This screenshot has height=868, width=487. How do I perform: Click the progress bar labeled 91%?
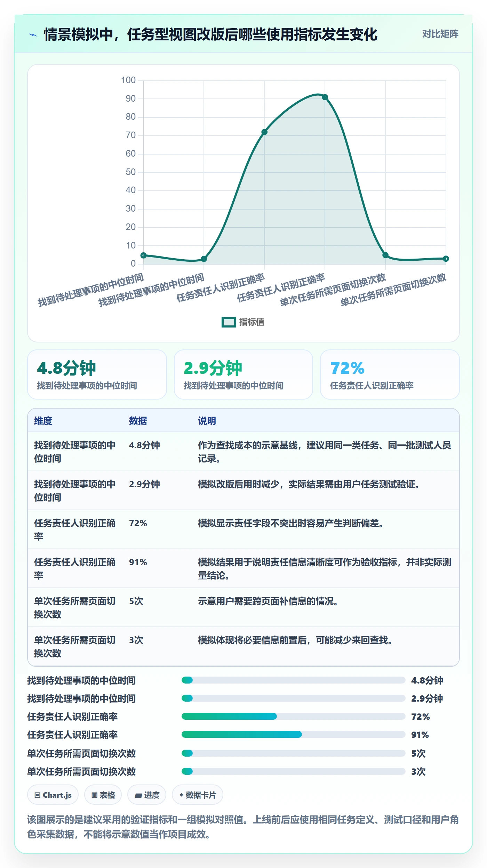coord(294,734)
